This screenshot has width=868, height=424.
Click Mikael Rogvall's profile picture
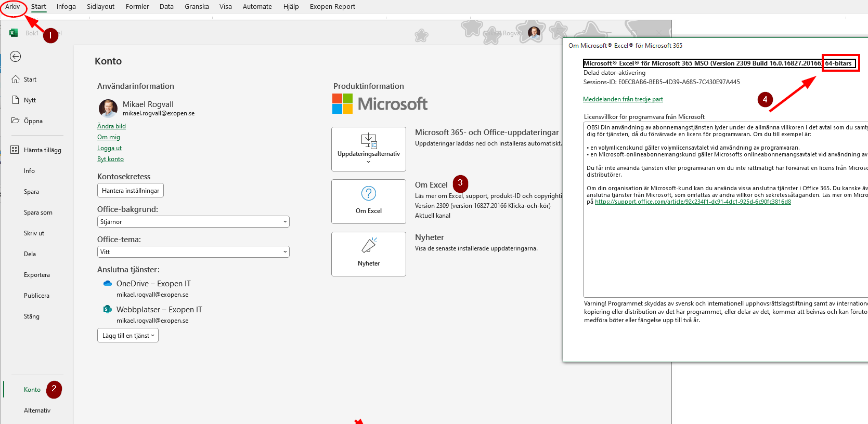108,108
